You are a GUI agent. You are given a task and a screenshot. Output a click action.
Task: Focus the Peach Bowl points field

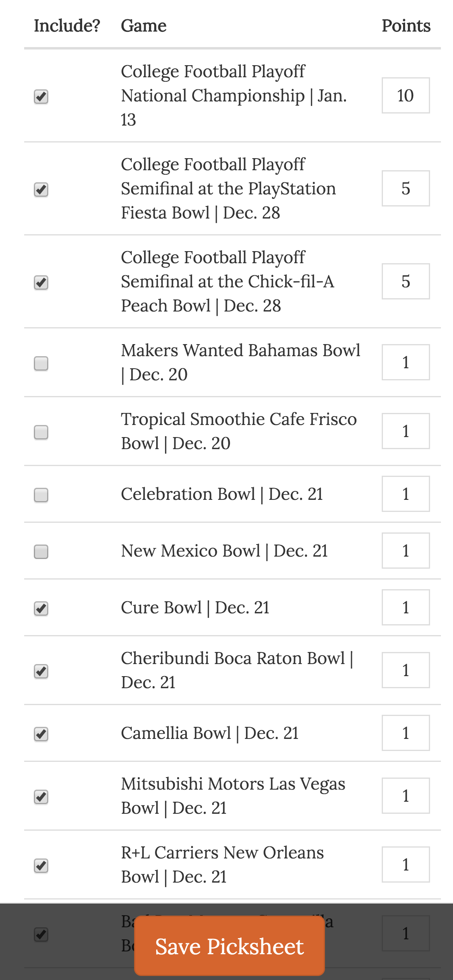(x=405, y=281)
